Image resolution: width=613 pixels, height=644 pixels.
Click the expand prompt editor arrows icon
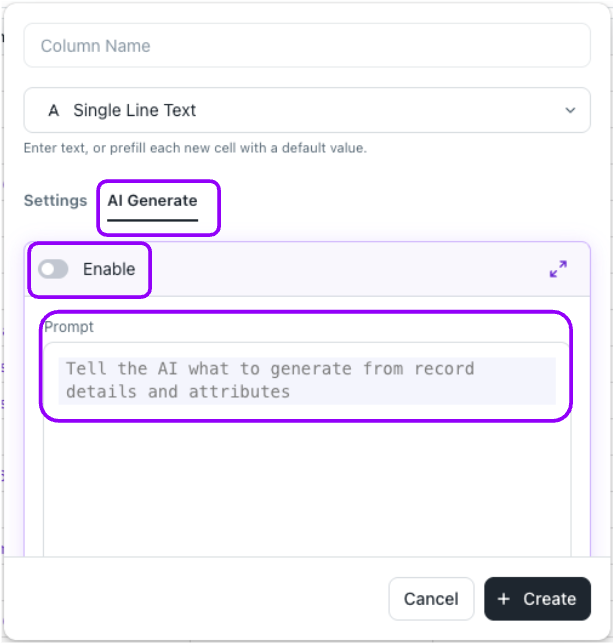558,269
